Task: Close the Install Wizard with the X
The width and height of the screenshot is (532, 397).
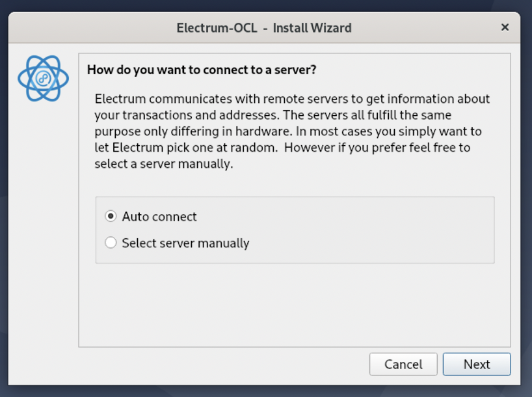Action: 505,27
